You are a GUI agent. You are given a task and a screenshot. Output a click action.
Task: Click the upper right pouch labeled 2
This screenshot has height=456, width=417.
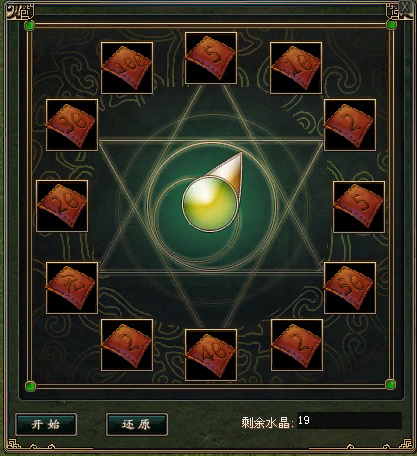click(x=350, y=125)
